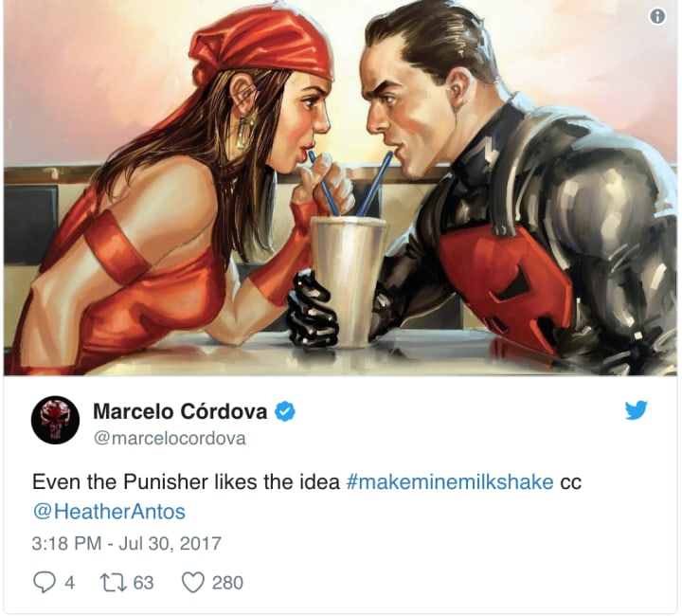Visit the @marcelocordova handle

click(x=170, y=438)
